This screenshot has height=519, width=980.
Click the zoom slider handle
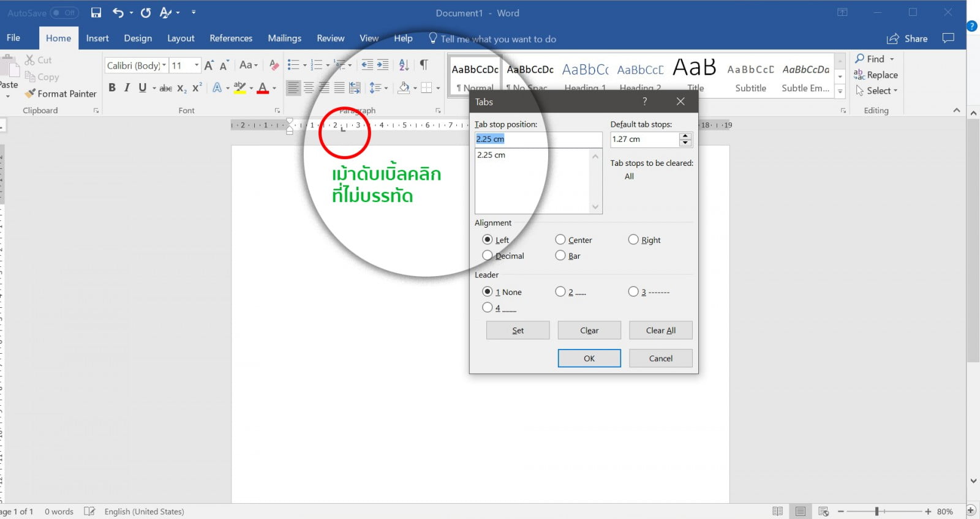coord(877,511)
